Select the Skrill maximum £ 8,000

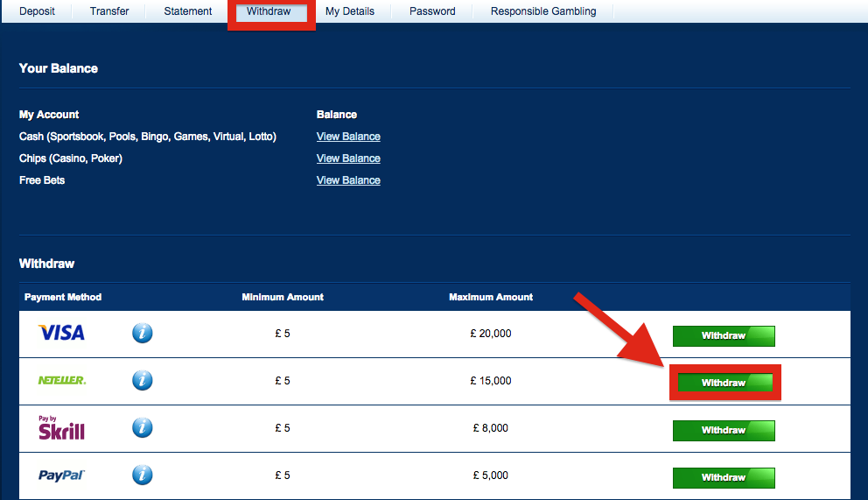tap(491, 428)
